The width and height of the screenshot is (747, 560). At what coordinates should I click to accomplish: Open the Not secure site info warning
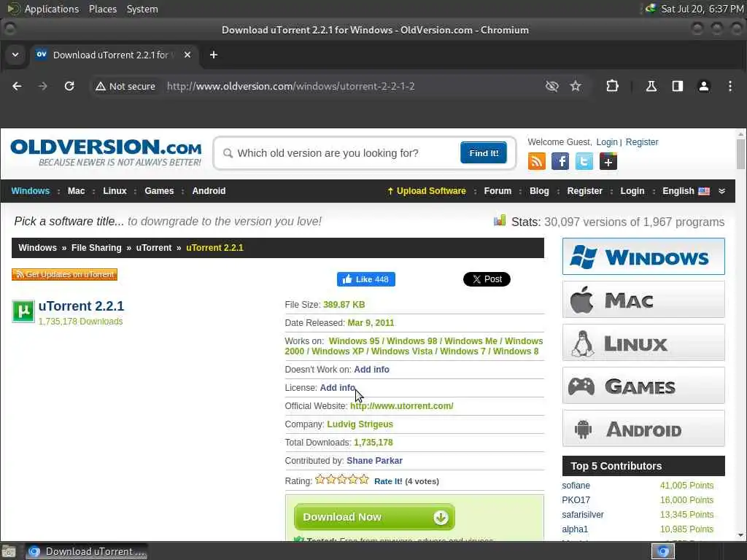point(125,86)
